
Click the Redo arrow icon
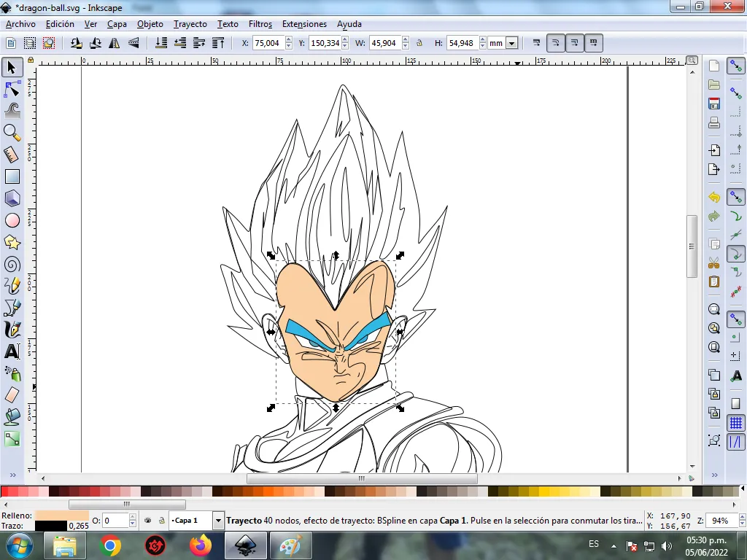713,217
